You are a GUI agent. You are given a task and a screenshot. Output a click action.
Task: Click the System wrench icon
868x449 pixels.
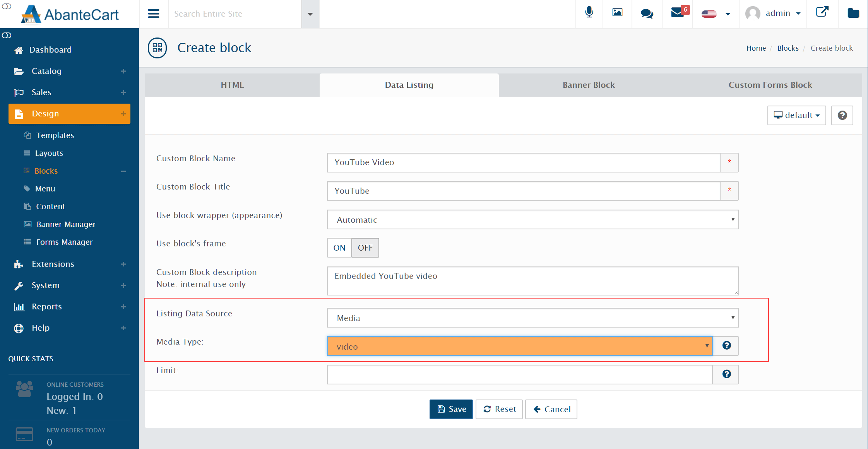pos(19,286)
